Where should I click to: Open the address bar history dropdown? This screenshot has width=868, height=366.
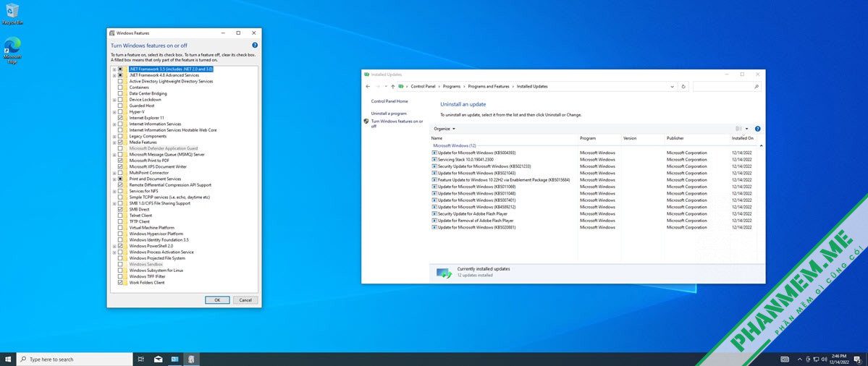pos(672,87)
